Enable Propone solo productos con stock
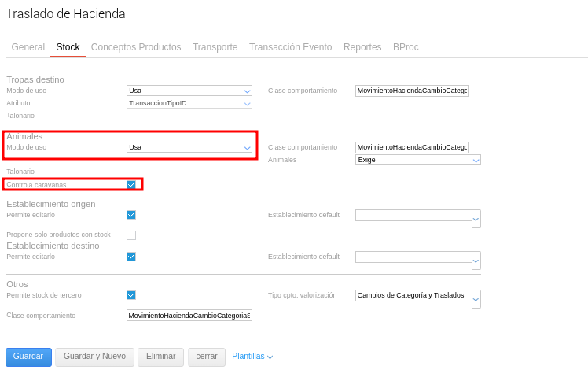 (x=131, y=235)
